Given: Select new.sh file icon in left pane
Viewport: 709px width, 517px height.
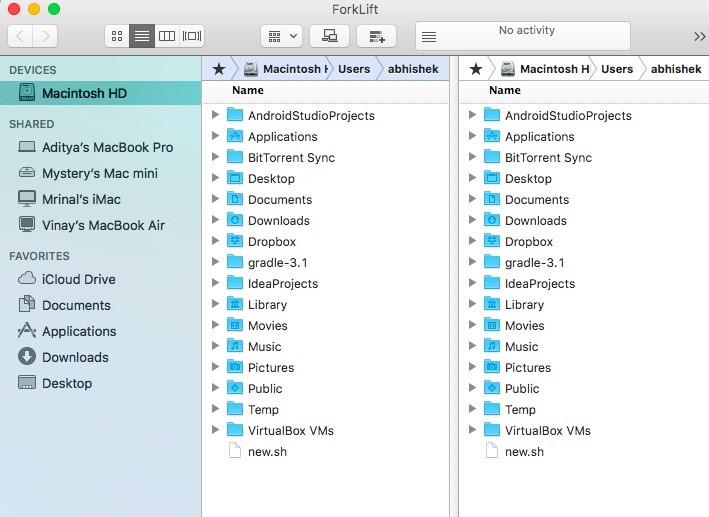Looking at the screenshot, I should click(235, 451).
